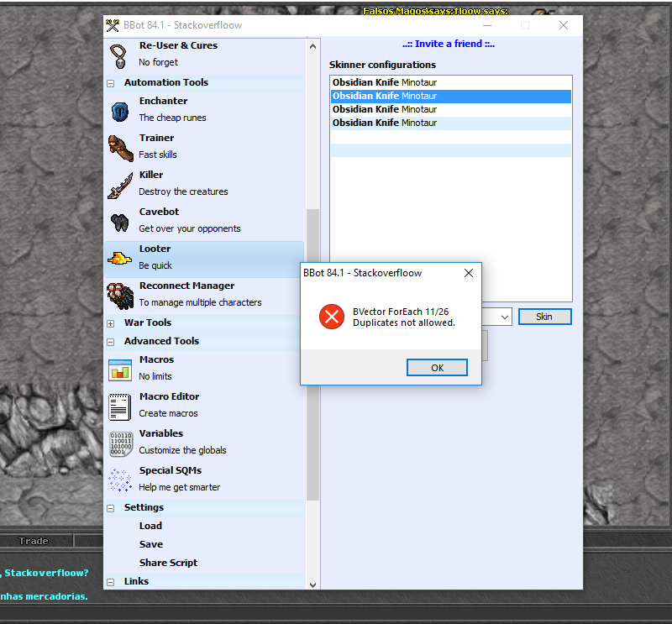This screenshot has width=672, height=624.
Task: Click the sidebar scroll down arrow
Action: [313, 584]
